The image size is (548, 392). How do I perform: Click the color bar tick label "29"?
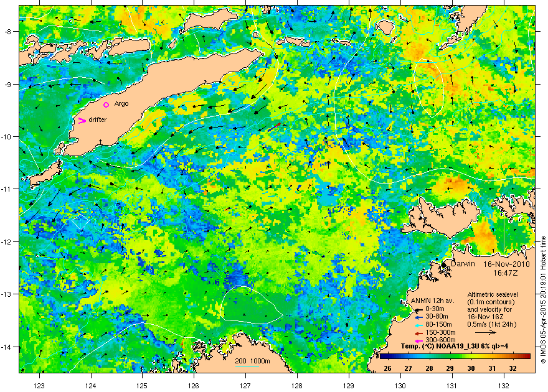click(x=450, y=368)
